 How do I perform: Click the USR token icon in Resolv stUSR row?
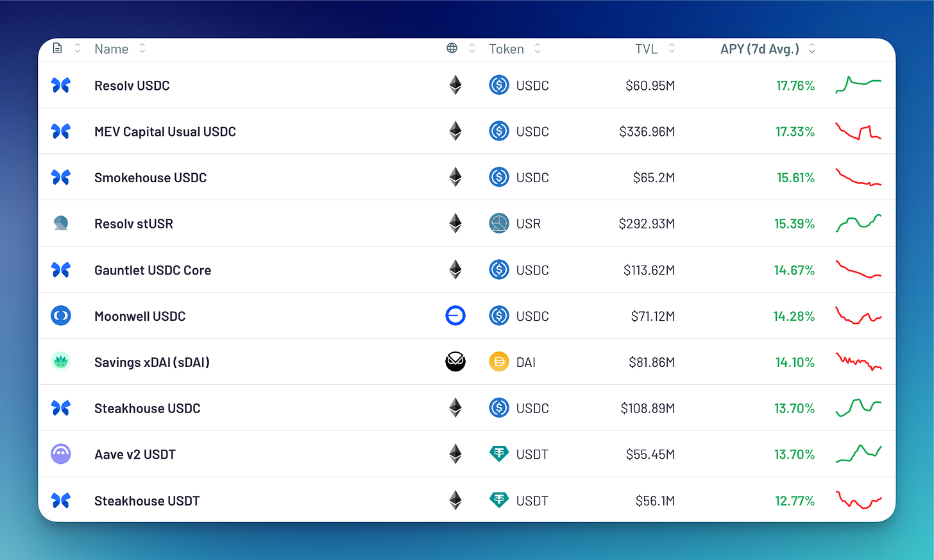tap(499, 223)
